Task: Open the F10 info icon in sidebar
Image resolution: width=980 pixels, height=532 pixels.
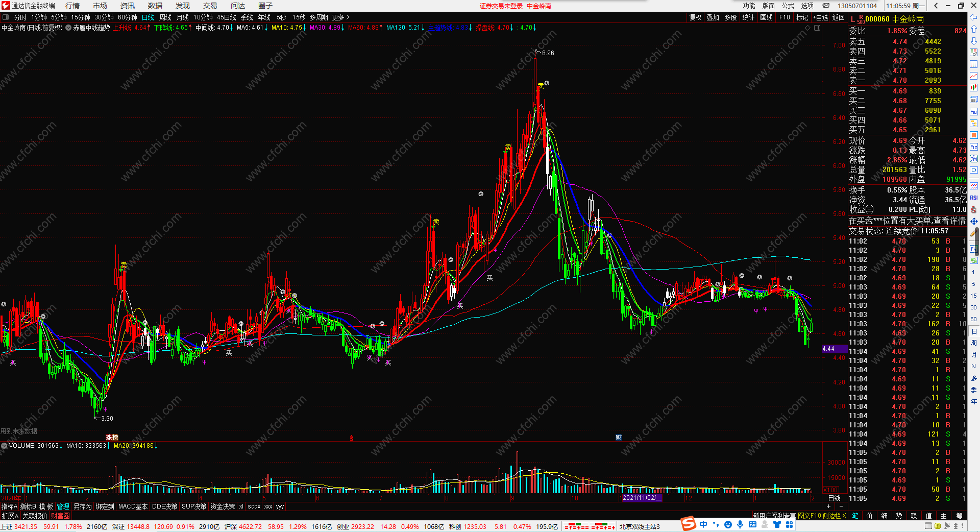Action: coord(973,112)
